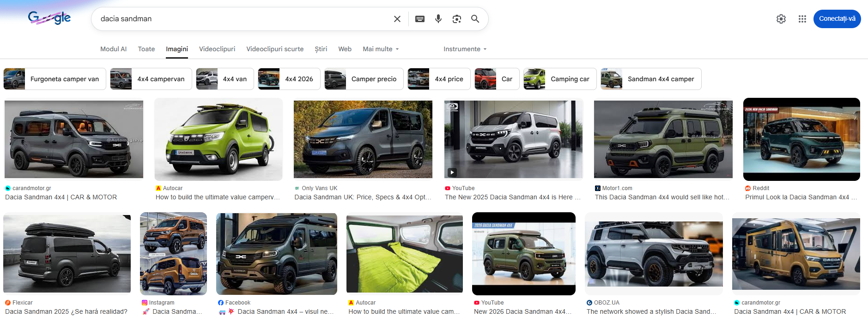Open the on-screen keyboard input tool
868x323 pixels.
pyautogui.click(x=419, y=19)
